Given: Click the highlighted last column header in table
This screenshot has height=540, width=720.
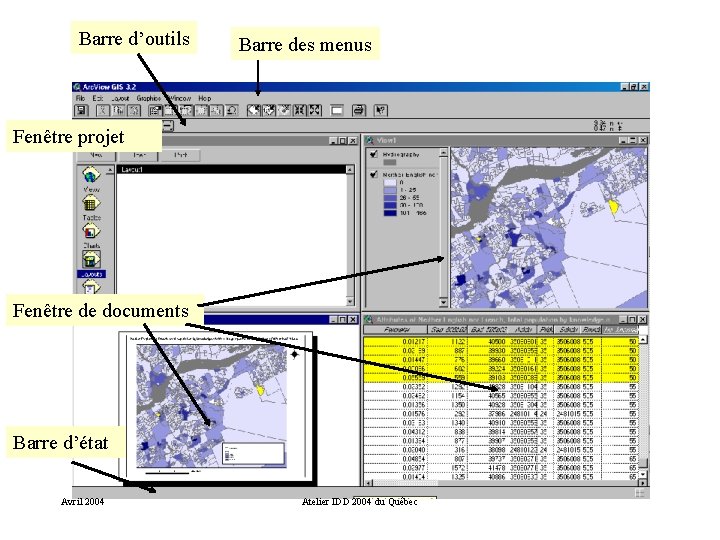Looking at the screenshot, I should point(620,330).
